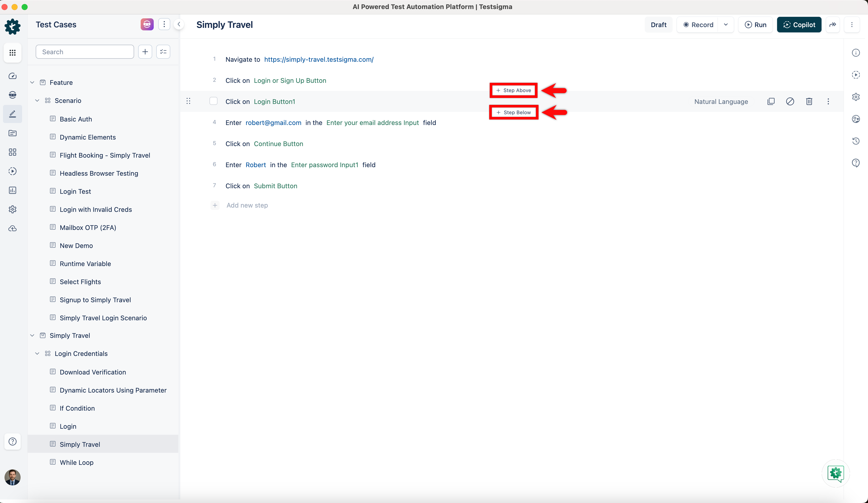The height and width of the screenshot is (503, 868).
Task: Expand the Record dropdown arrow
Action: tap(726, 24)
